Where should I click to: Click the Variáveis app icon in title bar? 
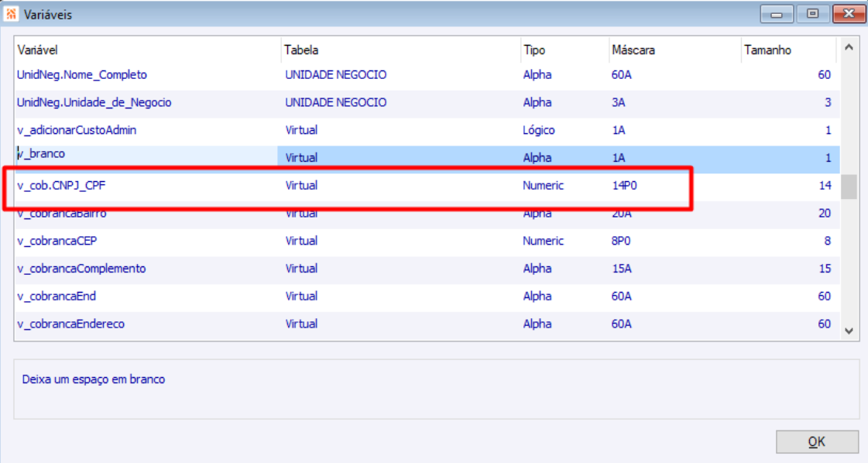click(x=11, y=14)
